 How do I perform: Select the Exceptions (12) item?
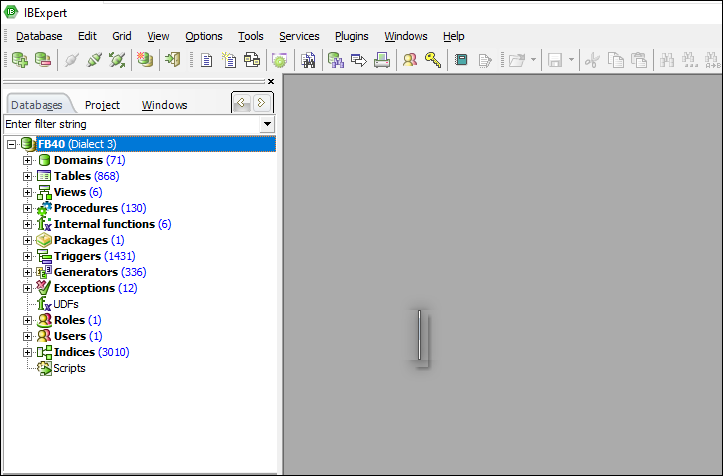click(95, 288)
